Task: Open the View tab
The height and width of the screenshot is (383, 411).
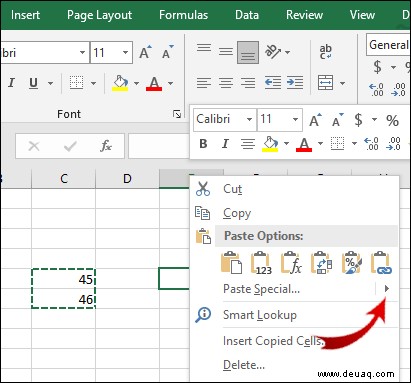Action: pos(362,15)
